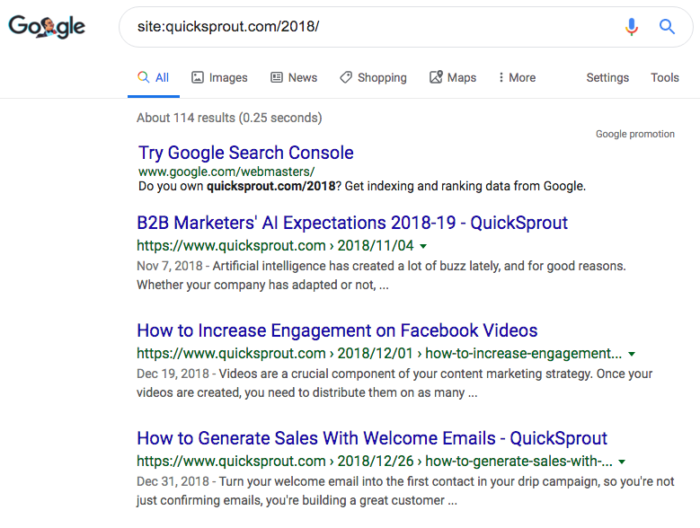This screenshot has height=528, width=700.
Task: Click the Images tab picture icon
Action: [x=197, y=77]
